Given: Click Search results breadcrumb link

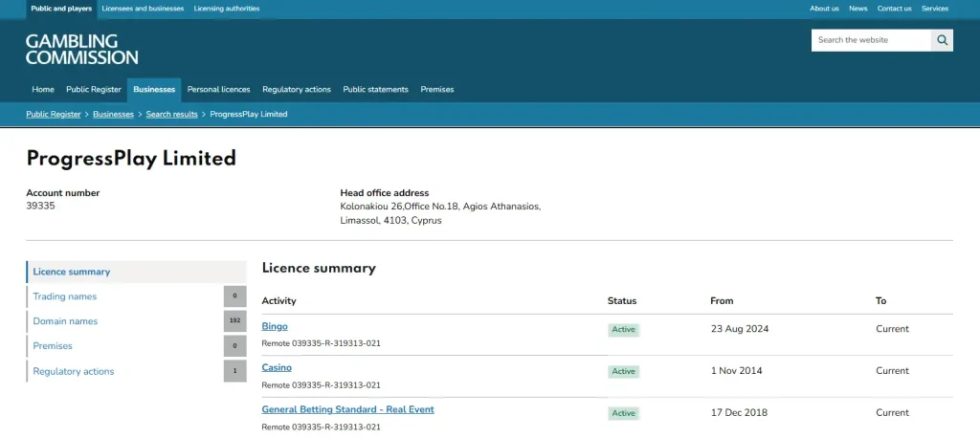Looking at the screenshot, I should point(172,115).
